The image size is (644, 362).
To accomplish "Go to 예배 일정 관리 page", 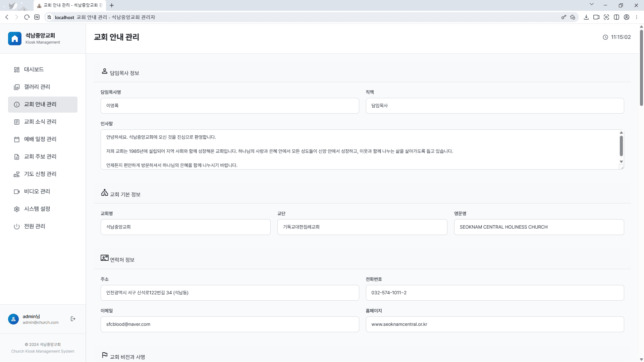I will 40,139.
